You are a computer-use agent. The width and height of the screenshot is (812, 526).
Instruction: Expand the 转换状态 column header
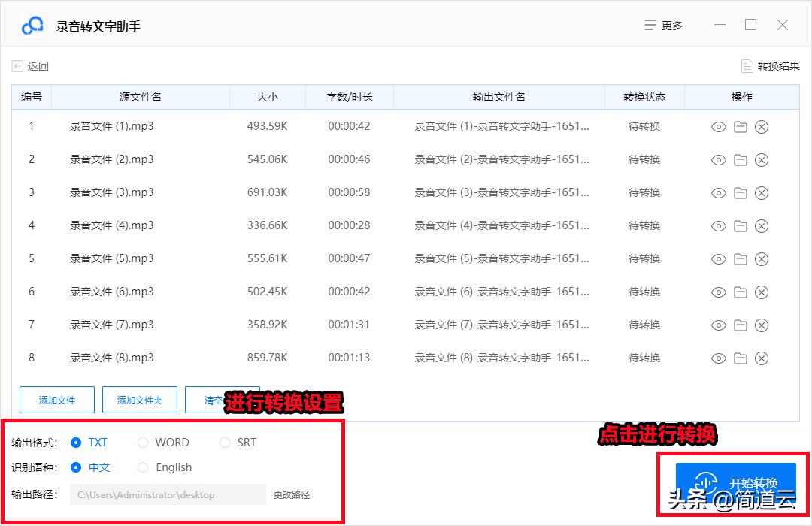(x=644, y=96)
